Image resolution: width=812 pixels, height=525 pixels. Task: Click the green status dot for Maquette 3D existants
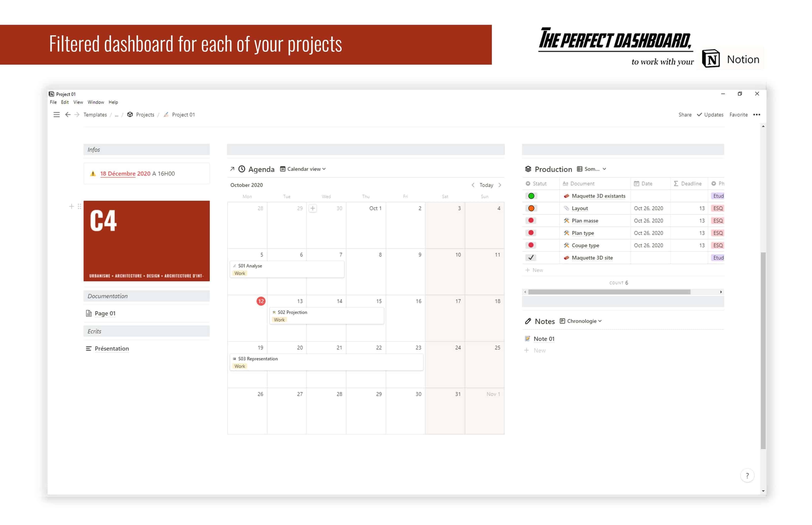click(x=531, y=196)
